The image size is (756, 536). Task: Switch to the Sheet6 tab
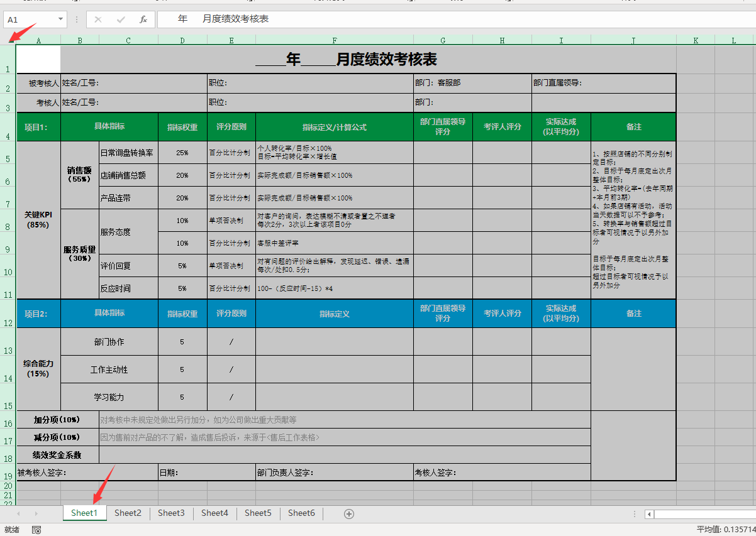(x=301, y=513)
